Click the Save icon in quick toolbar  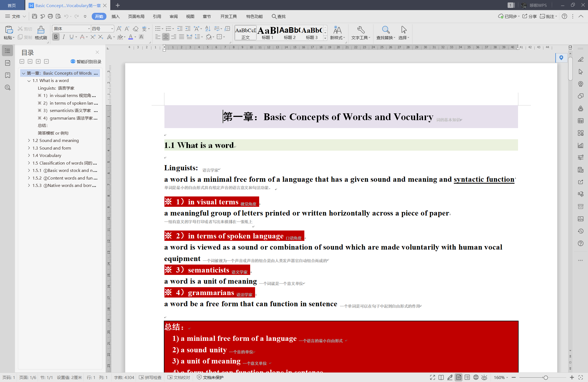click(x=35, y=16)
